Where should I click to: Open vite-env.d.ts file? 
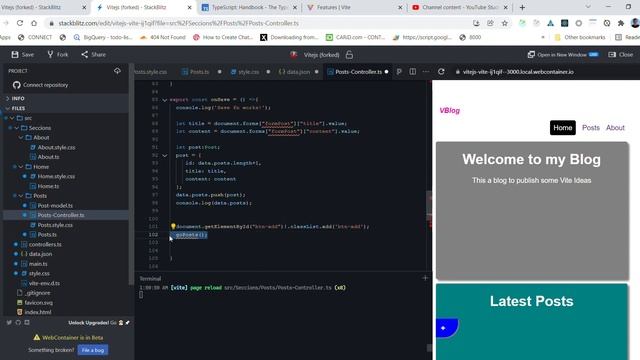[x=44, y=283]
